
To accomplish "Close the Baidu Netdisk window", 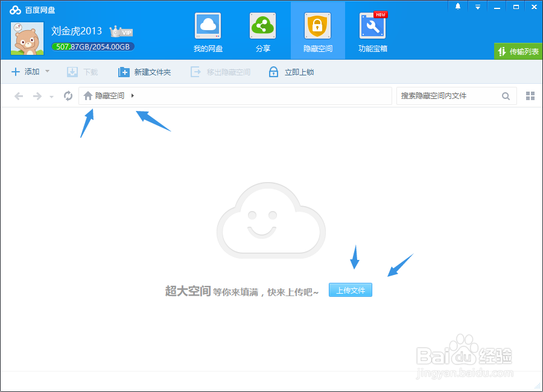I will tap(534, 7).
